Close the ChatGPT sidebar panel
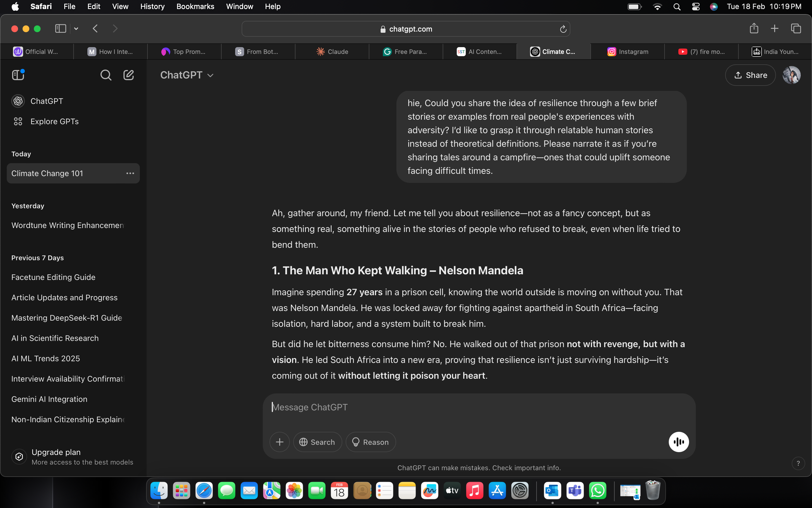This screenshot has width=812, height=508. [18, 75]
